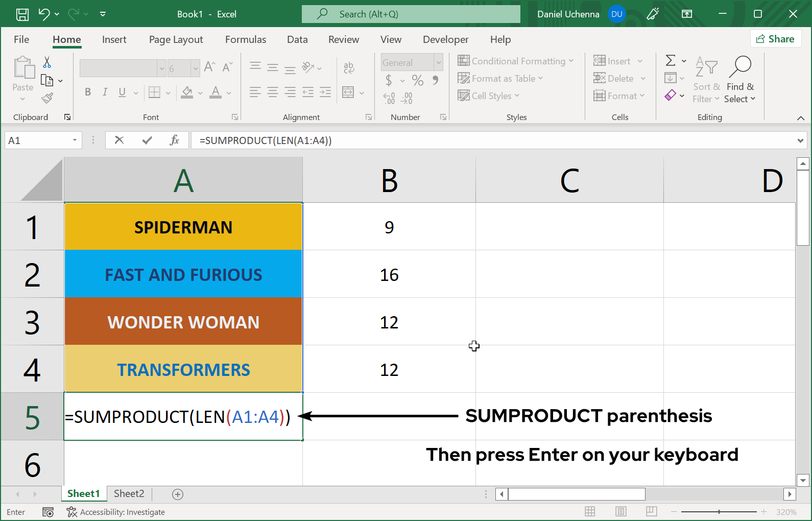The image size is (812, 521).
Task: Expand the Name Box dropdown arrow
Action: coord(75,140)
